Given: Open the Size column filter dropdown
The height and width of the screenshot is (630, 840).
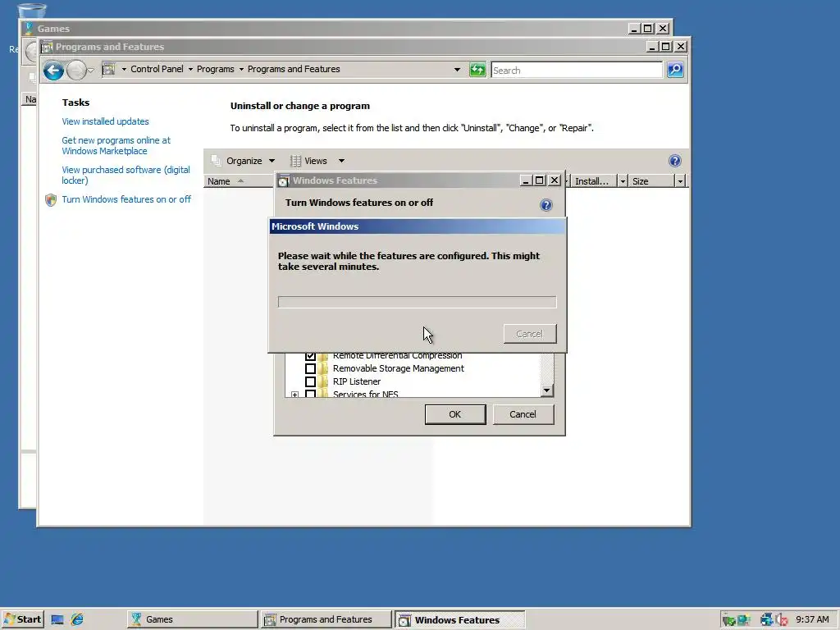Looking at the screenshot, I should click(x=680, y=181).
